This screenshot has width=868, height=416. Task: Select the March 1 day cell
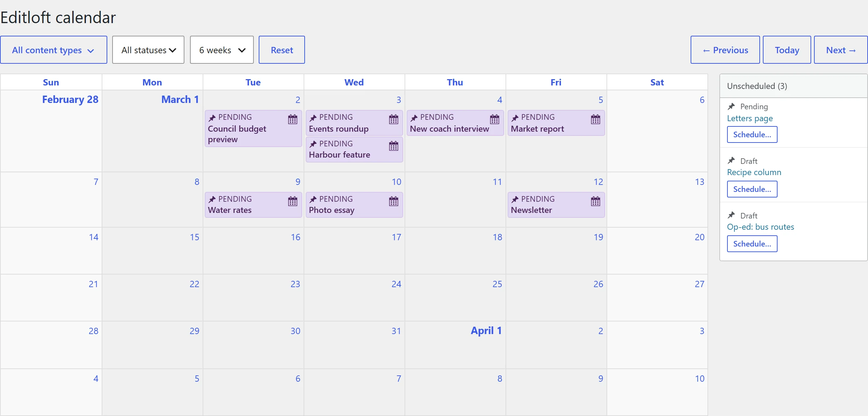(x=152, y=131)
